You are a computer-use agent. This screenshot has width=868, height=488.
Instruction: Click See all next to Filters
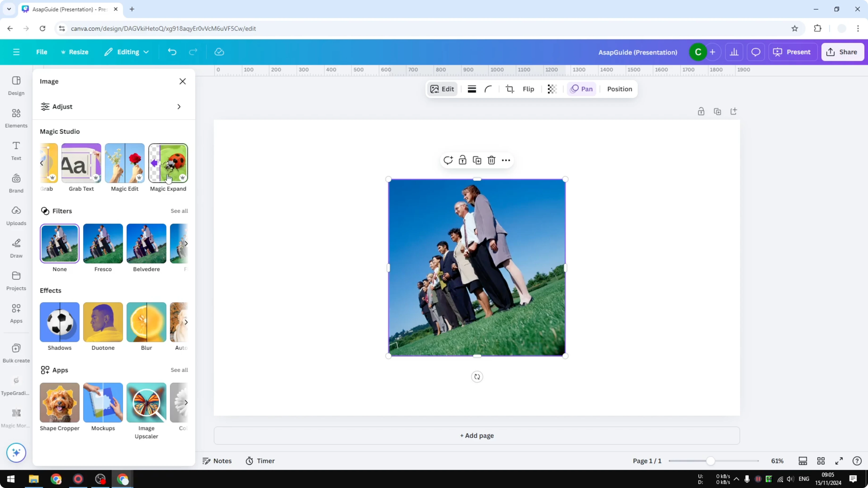(179, 211)
